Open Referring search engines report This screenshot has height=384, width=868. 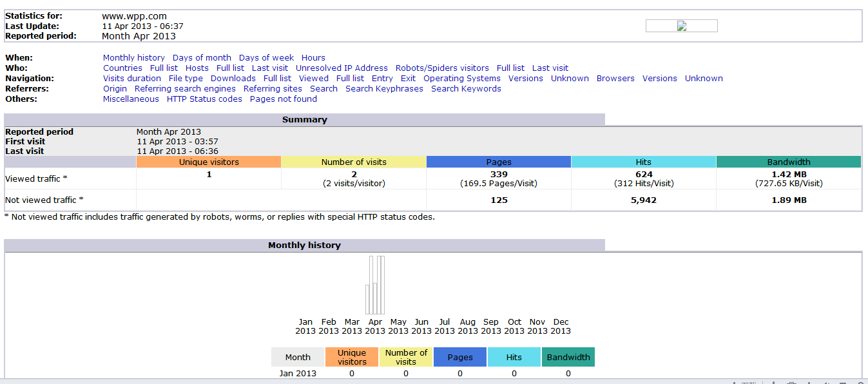[x=185, y=88]
